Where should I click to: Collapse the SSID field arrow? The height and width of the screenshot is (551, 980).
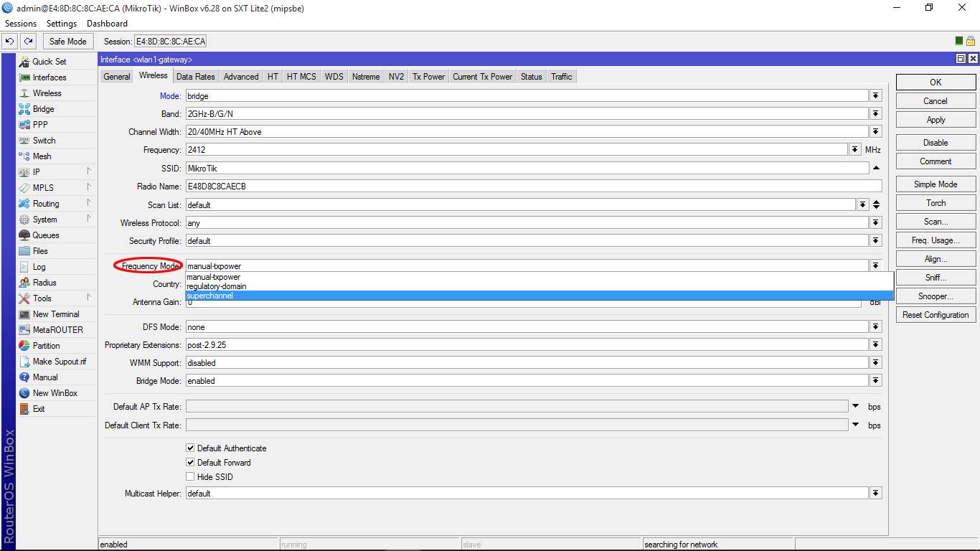click(876, 168)
